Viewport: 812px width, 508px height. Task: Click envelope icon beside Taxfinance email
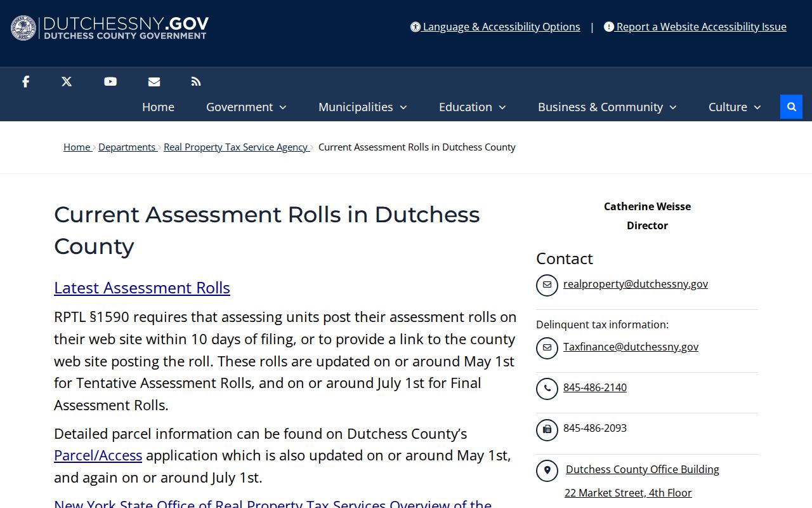point(547,348)
